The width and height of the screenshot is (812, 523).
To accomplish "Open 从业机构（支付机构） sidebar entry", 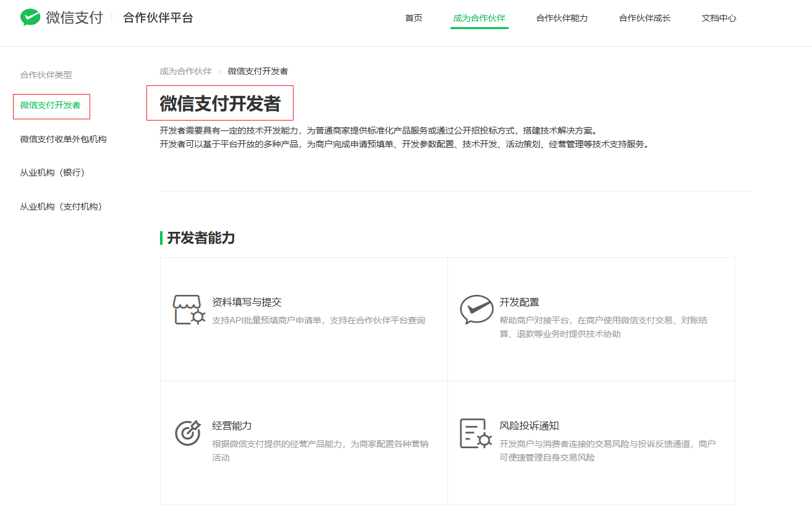I will coord(61,206).
